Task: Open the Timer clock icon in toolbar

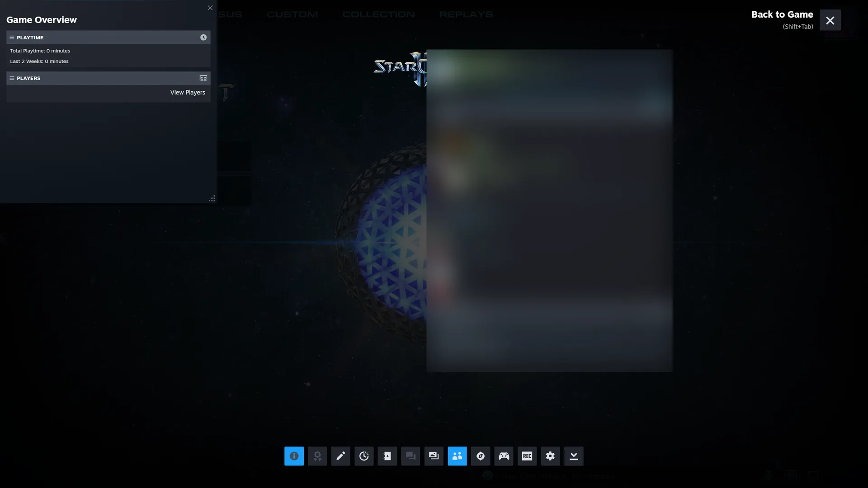Action: click(x=364, y=456)
